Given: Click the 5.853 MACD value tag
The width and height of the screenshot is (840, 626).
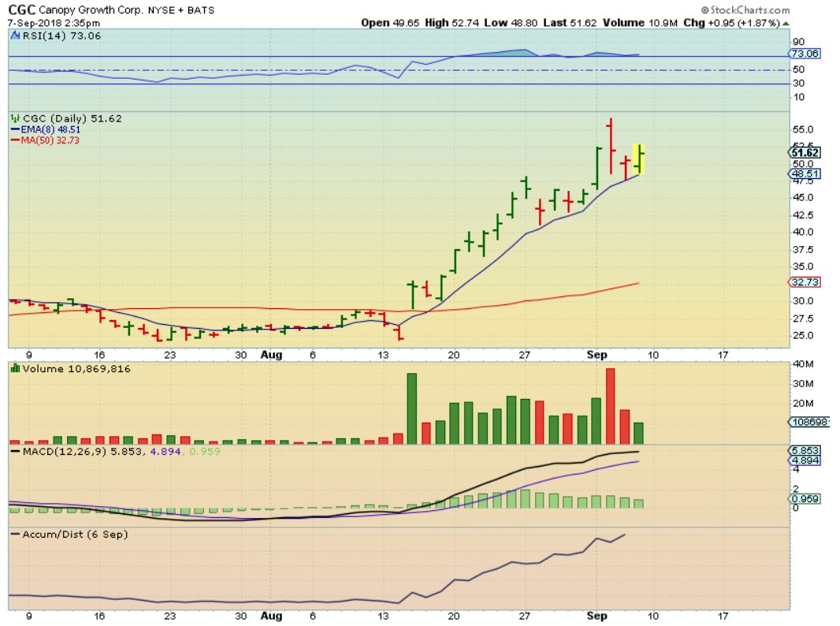Looking at the screenshot, I should [805, 451].
